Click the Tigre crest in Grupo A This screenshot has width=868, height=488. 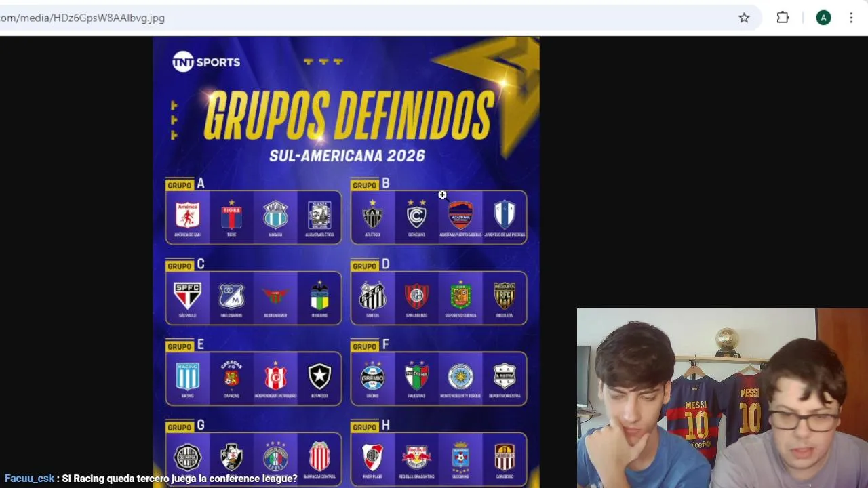(231, 214)
